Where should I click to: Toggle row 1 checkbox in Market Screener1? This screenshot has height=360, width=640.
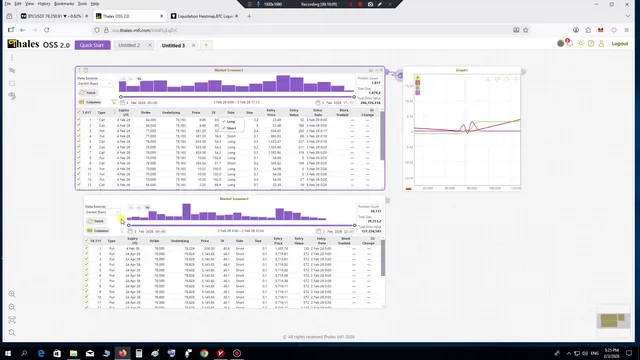(79, 120)
